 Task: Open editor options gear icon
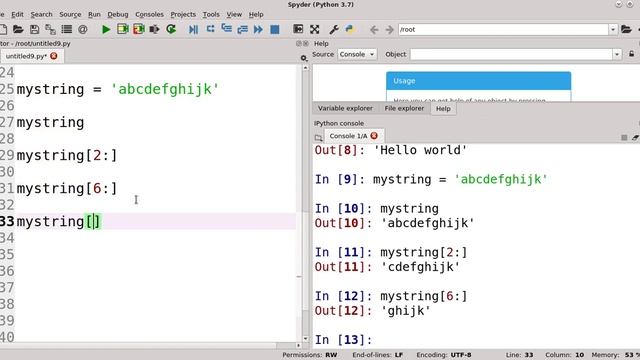[304, 58]
